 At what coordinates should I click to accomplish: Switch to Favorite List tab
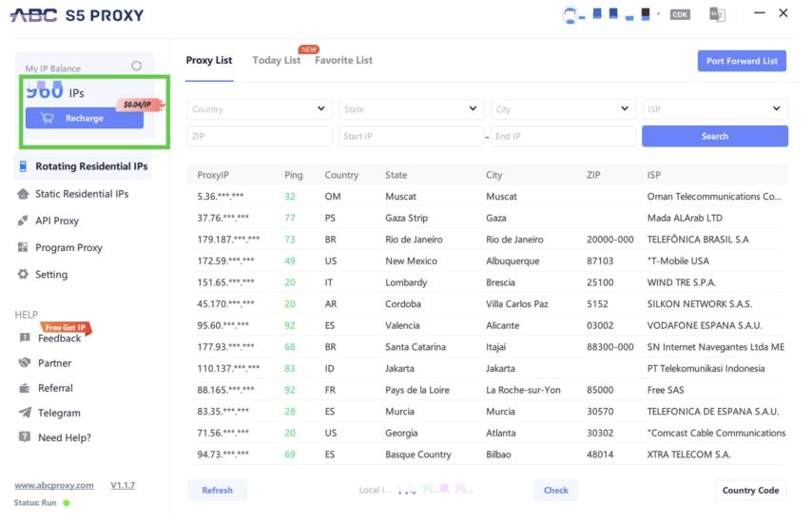344,60
